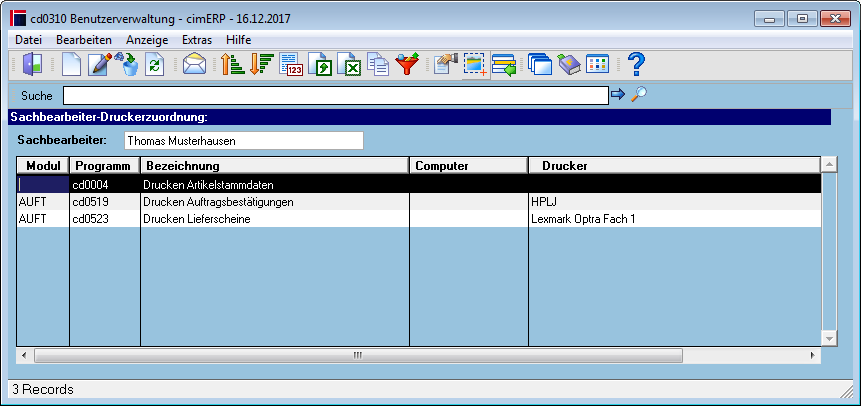
Task: Click the envelope mail icon
Action: [x=194, y=64]
